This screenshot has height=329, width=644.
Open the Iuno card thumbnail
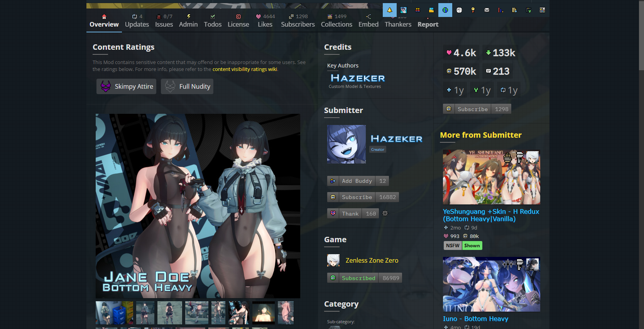point(492,284)
